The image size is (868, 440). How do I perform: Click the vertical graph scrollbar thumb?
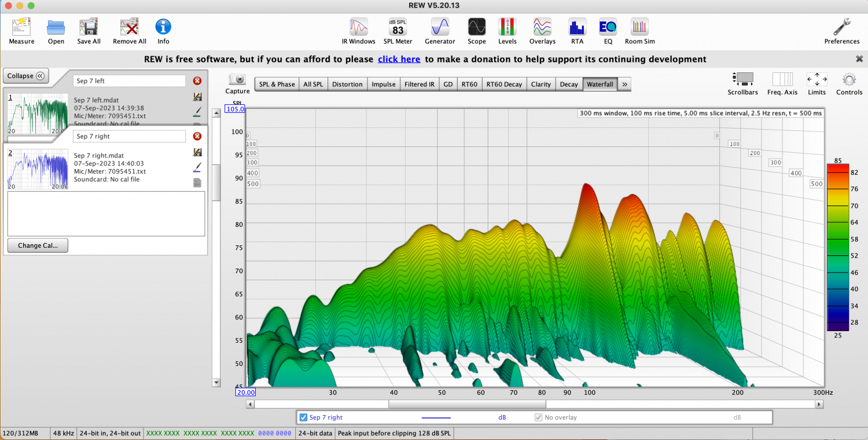(x=217, y=182)
